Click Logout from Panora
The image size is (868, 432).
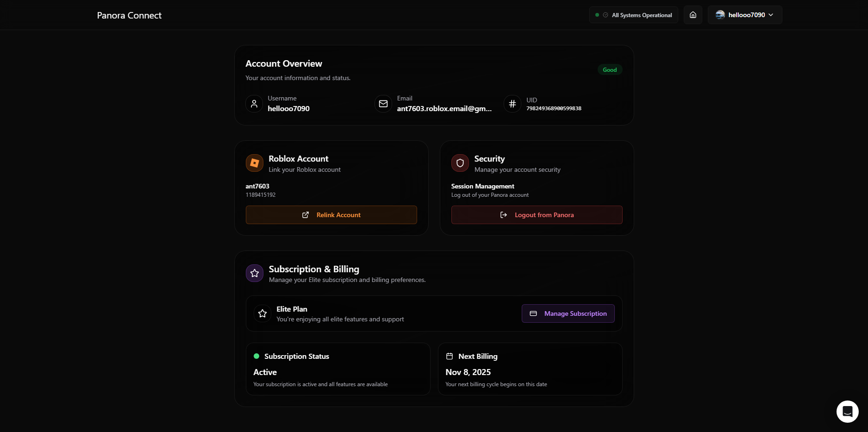537,215
